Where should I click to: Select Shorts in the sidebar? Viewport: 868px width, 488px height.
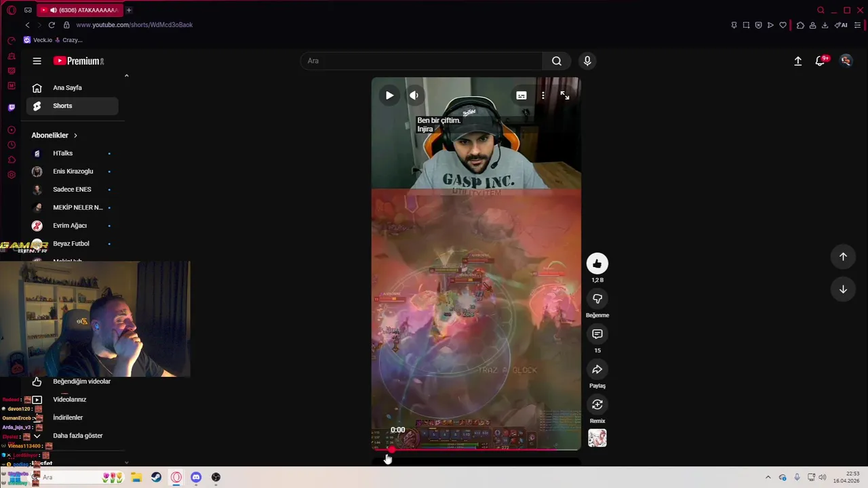pos(72,106)
